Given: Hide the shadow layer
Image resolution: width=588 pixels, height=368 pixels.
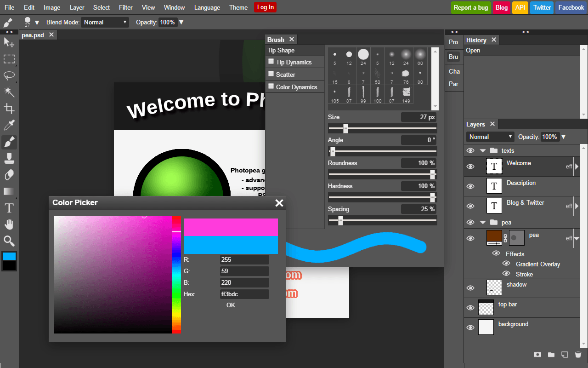Looking at the screenshot, I should [x=470, y=287].
